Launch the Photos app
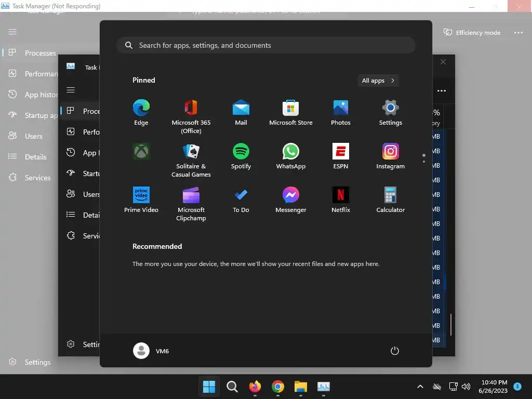 [341, 113]
